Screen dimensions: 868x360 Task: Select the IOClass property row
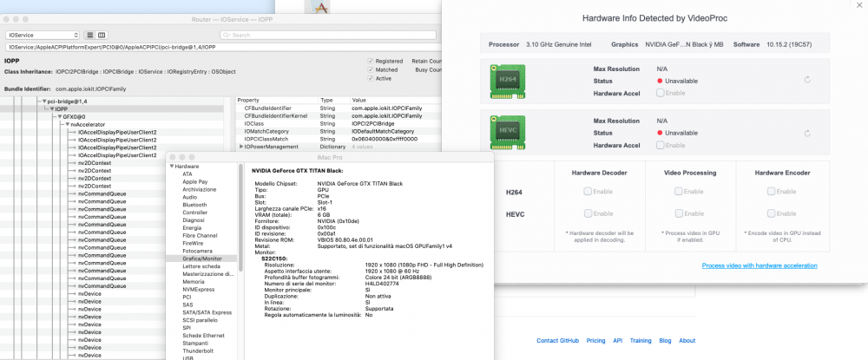[339, 124]
